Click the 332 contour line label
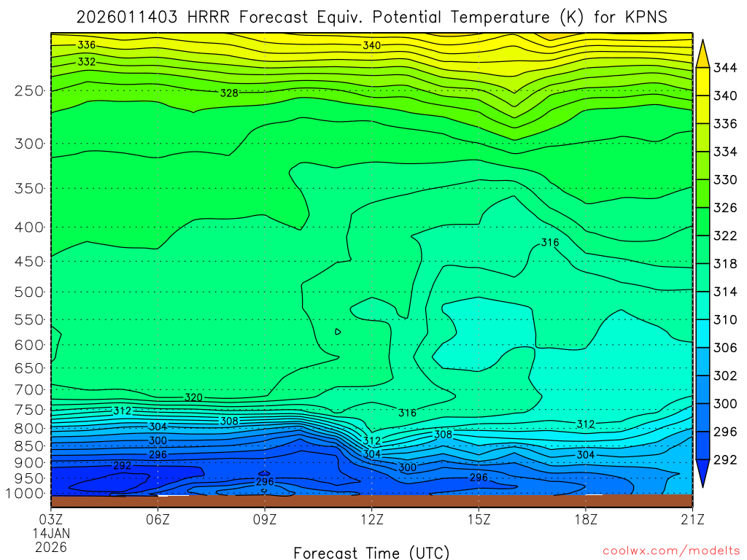This screenshot has height=560, width=747. coord(87,61)
